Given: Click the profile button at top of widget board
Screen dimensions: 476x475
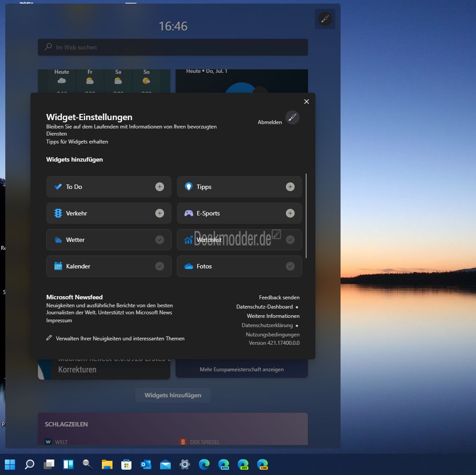Looking at the screenshot, I should (325, 19).
